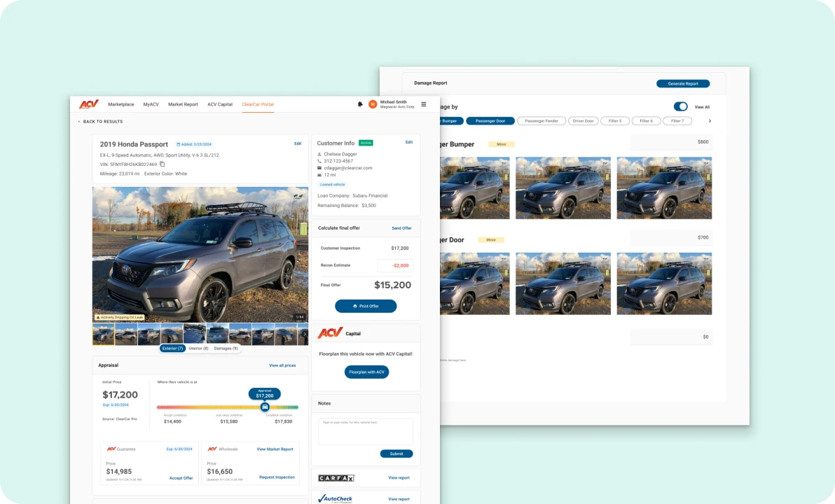Select the ClearCar Portal tab

tap(258, 104)
